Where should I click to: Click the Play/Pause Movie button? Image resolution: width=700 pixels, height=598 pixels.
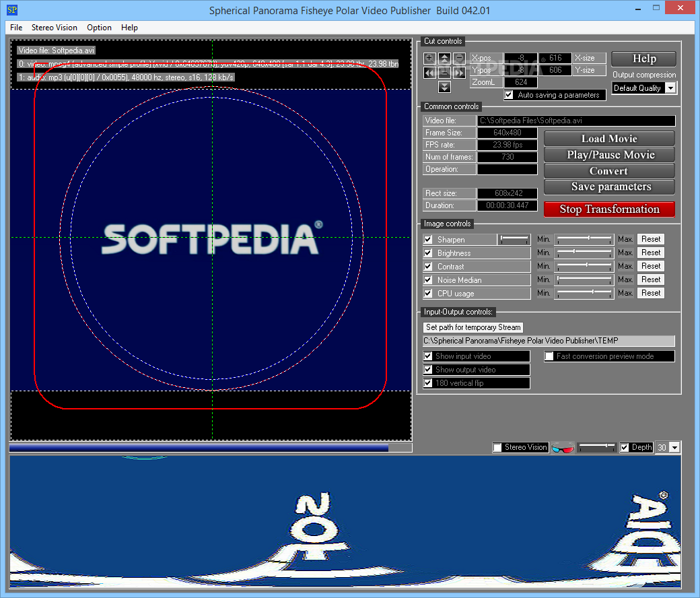point(609,154)
